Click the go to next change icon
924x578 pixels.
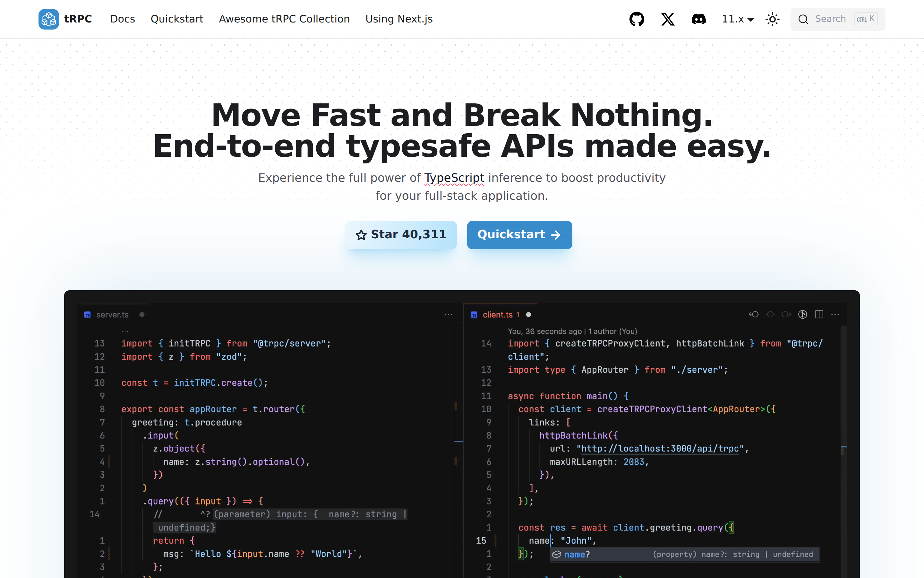pos(786,314)
